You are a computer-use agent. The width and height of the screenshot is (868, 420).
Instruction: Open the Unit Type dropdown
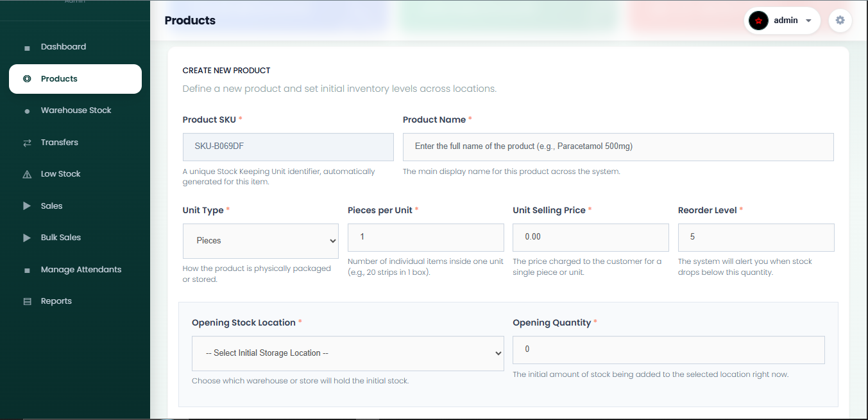point(260,241)
